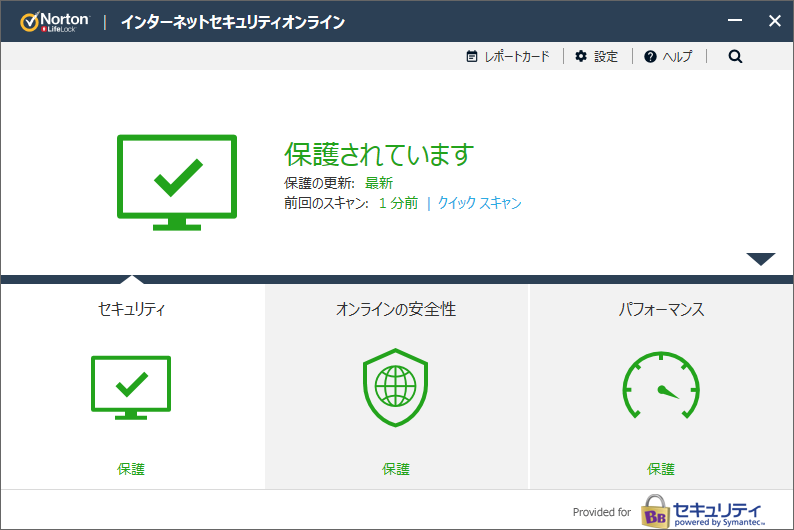Click the BB セキュリティ padlock logo
The width and height of the screenshot is (794, 530).
coord(703,511)
